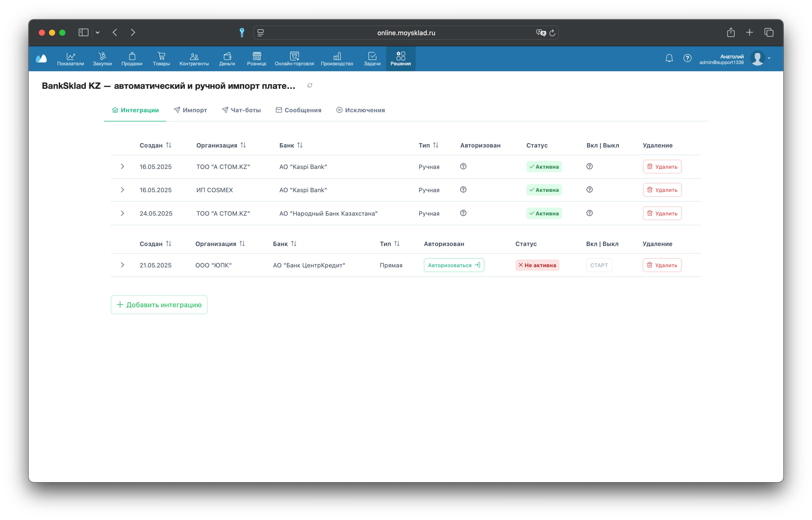This screenshot has height=520, width=812.
Task: Open Онлайн-торговля section
Action: [294, 59]
